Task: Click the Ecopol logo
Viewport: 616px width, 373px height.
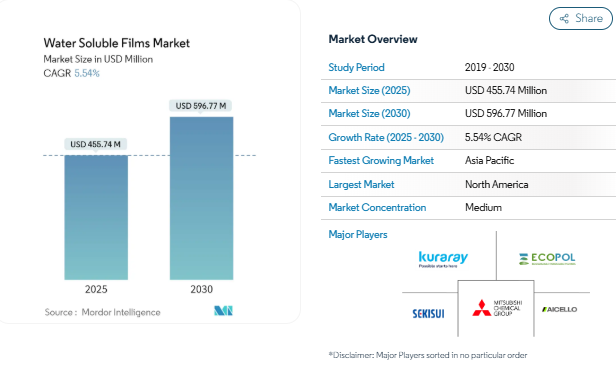Action: [547, 259]
